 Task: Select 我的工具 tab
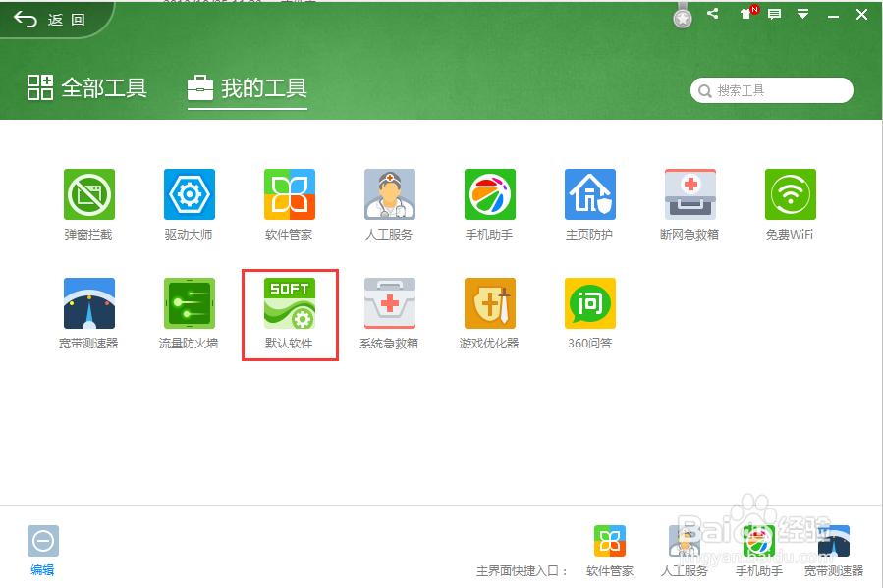click(x=248, y=87)
